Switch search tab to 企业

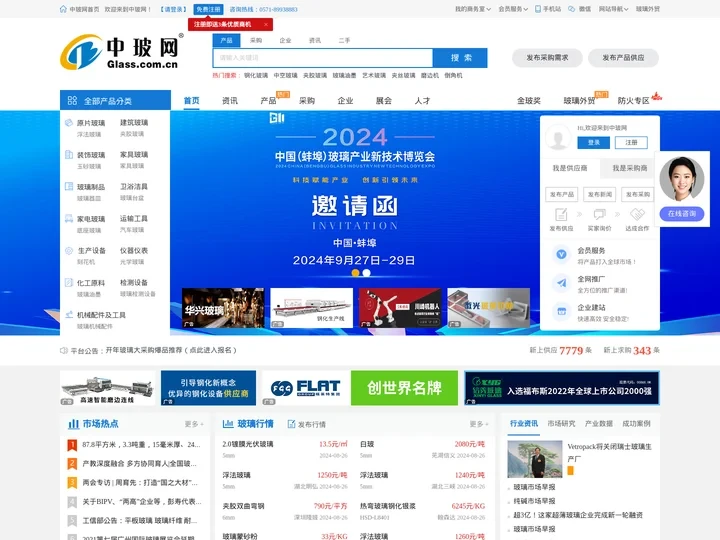(285, 40)
